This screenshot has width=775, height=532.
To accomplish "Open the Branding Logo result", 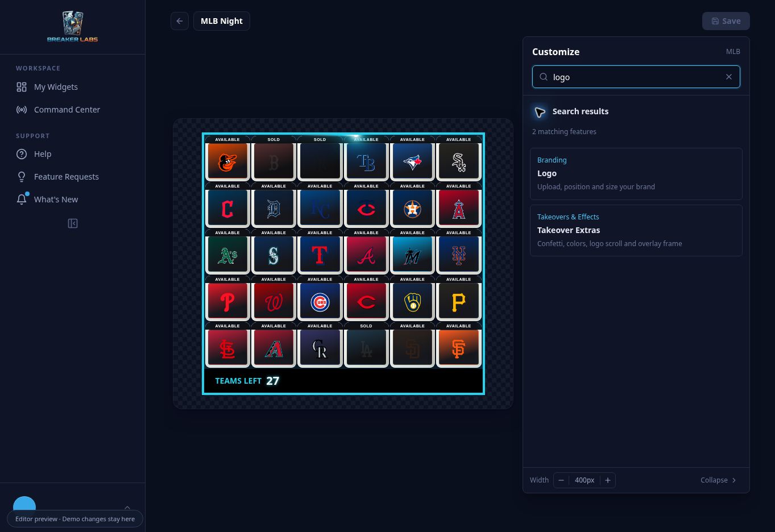I will (x=636, y=174).
